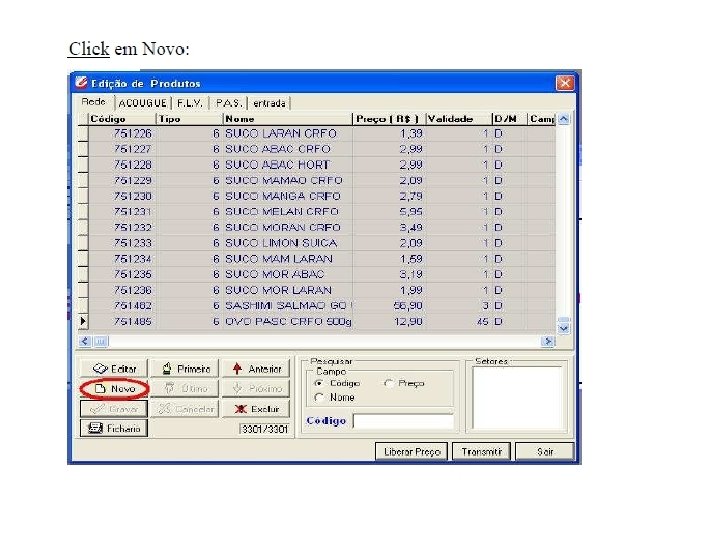Screen dimensions: 720x540
Task: Delete record with Excluir button
Action: pyautogui.click(x=256, y=409)
